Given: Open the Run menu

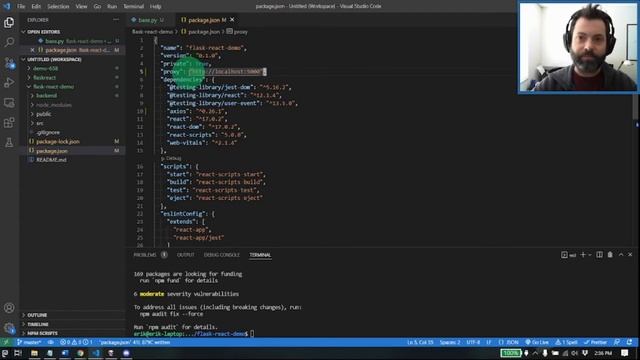Looking at the screenshot, I should coord(112,6).
